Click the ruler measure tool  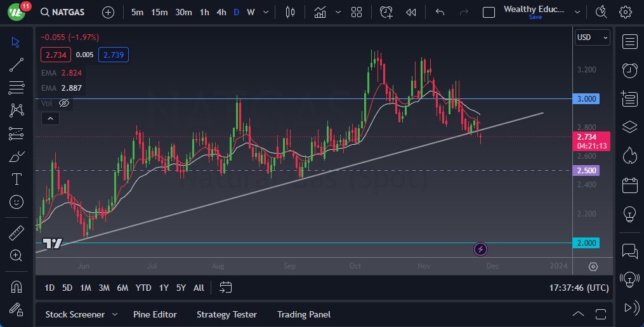[x=16, y=233]
